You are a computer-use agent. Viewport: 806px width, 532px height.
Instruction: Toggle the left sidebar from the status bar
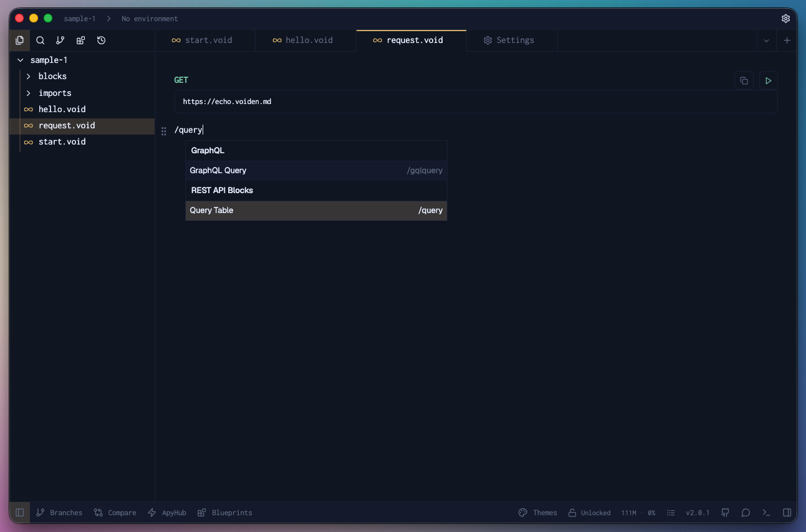(20, 513)
